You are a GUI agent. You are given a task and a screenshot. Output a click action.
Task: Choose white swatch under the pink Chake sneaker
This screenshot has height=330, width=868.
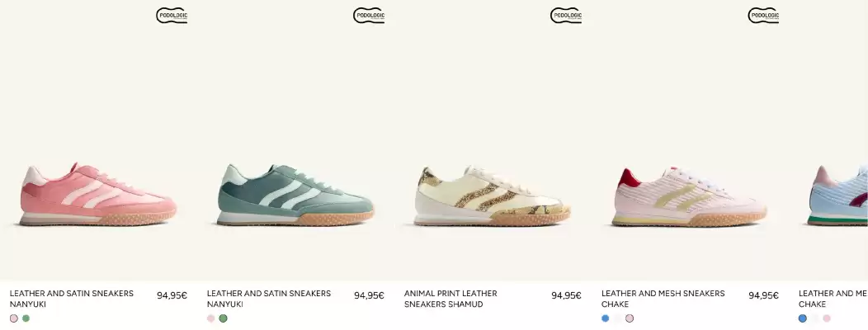[617, 318]
